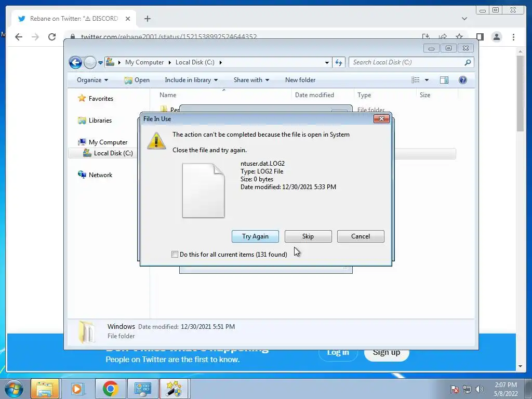Sort by Type column header
This screenshot has width=532, height=399.
tap(385, 95)
